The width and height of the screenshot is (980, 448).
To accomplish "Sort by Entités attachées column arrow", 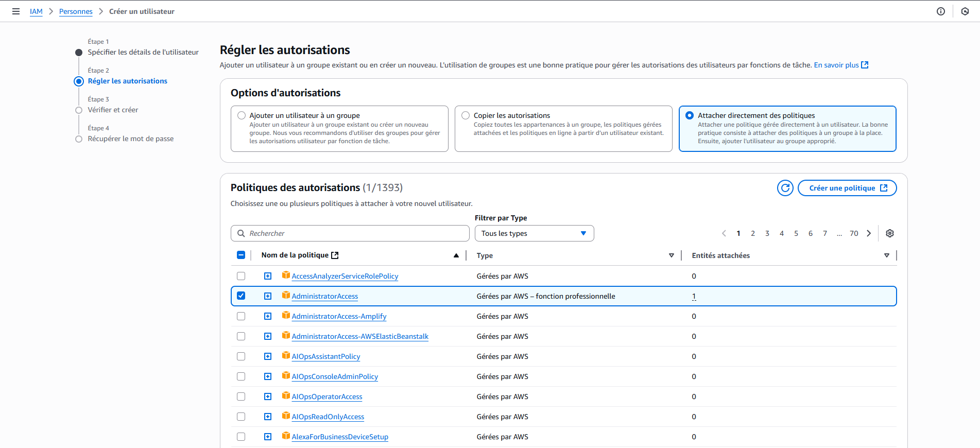I will 887,255.
